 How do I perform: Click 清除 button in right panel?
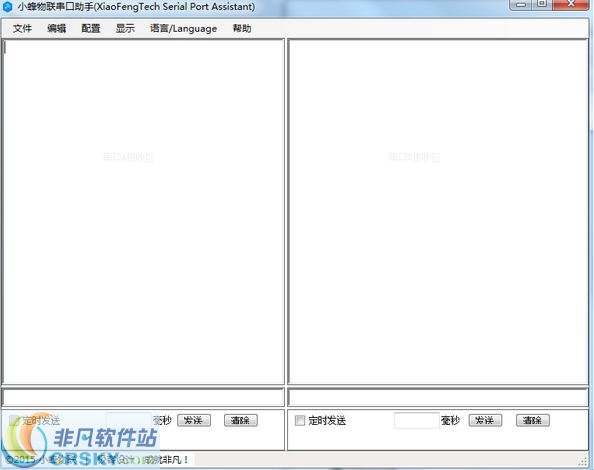click(532, 420)
